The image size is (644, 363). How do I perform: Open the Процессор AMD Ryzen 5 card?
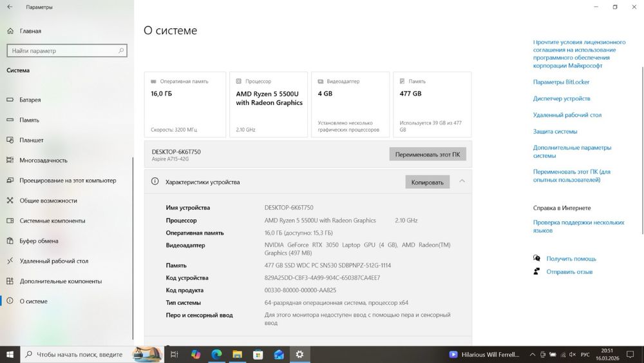(x=269, y=104)
